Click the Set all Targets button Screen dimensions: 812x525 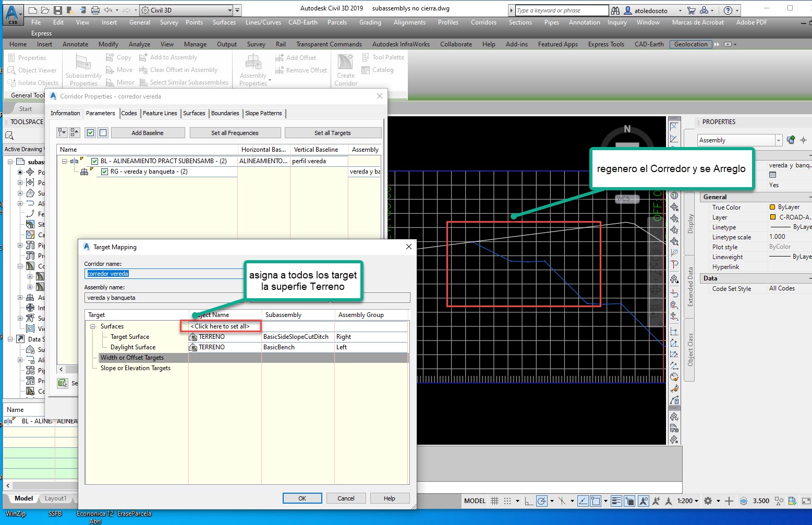pyautogui.click(x=333, y=133)
